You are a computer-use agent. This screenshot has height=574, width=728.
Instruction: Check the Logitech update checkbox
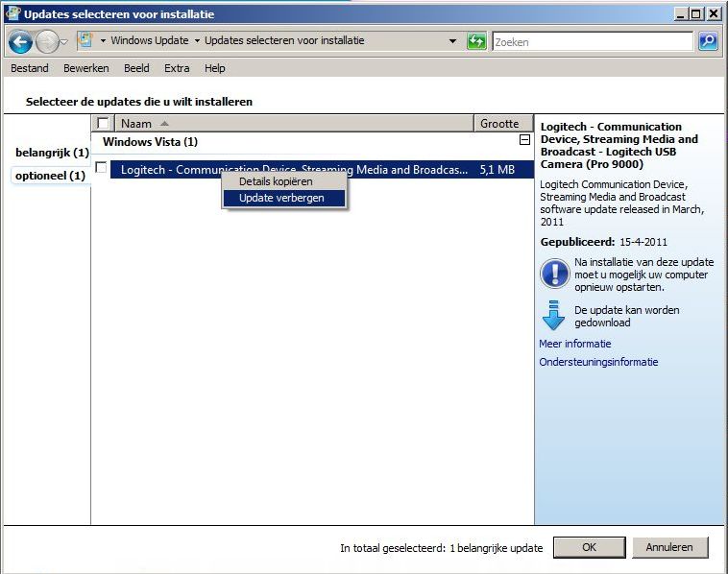[102, 168]
